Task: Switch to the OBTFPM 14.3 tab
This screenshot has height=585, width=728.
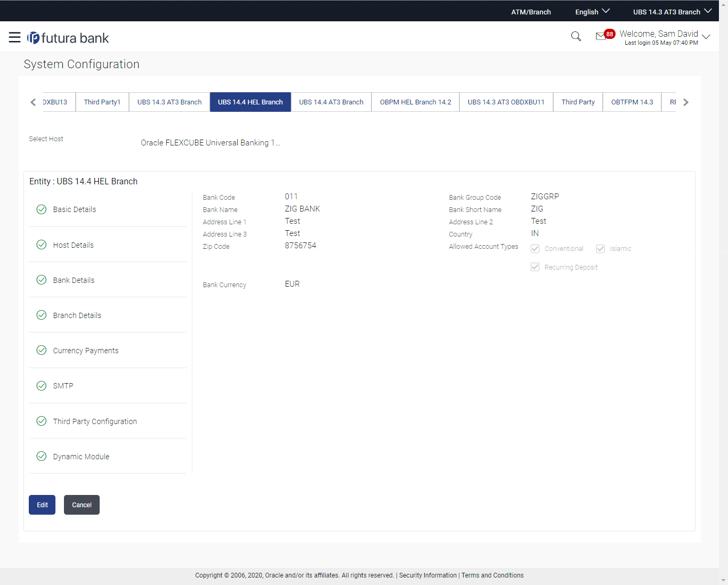Action: pyautogui.click(x=632, y=102)
